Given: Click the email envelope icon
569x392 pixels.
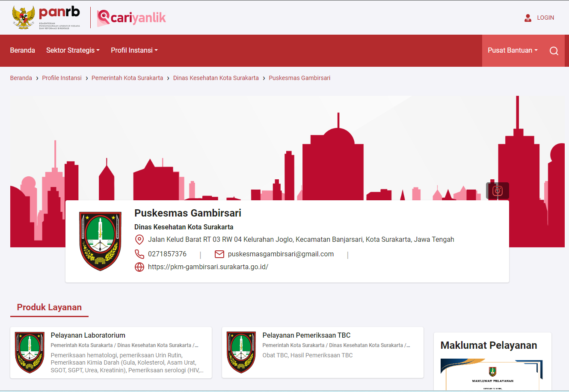Looking at the screenshot, I should (219, 254).
